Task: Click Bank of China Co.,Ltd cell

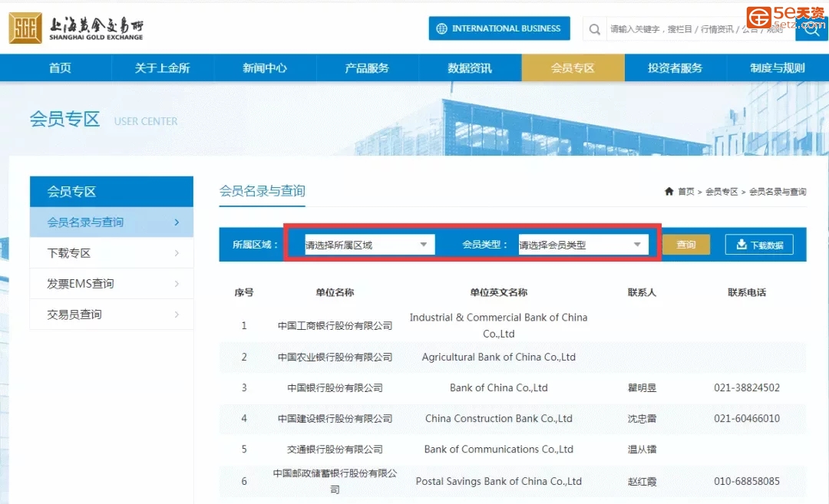Action: 499,387
